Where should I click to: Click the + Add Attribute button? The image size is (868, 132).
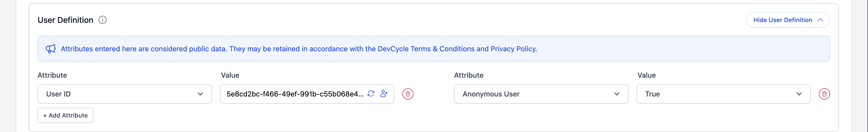[65, 115]
